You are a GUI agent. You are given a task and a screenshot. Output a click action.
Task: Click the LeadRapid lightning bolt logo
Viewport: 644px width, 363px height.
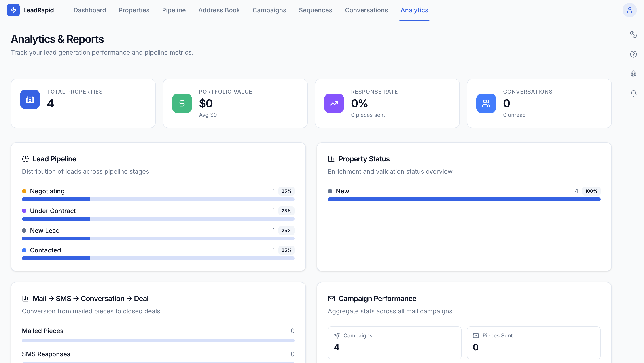(13, 10)
